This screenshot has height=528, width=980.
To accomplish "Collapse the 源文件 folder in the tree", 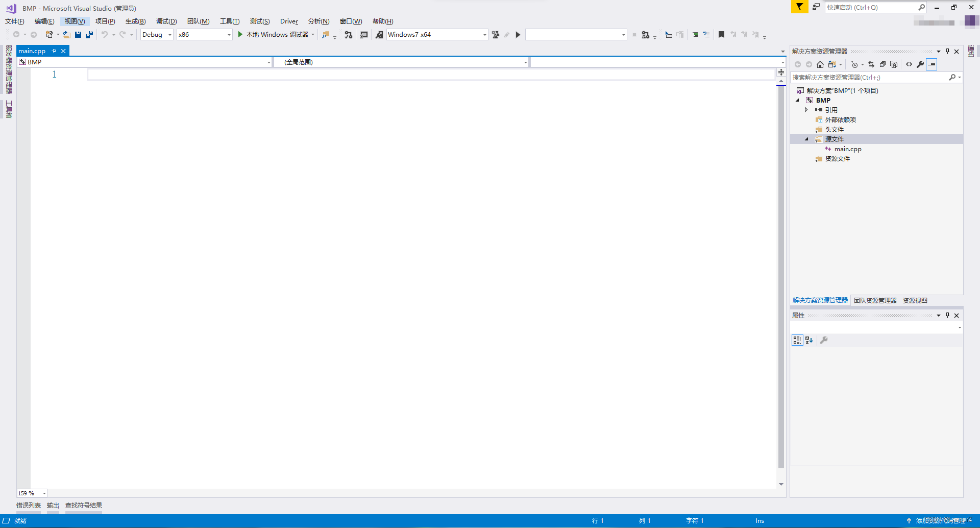I will click(807, 139).
